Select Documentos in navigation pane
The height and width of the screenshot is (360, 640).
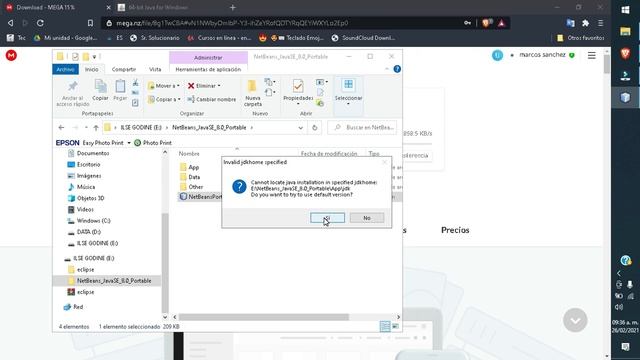(93, 153)
